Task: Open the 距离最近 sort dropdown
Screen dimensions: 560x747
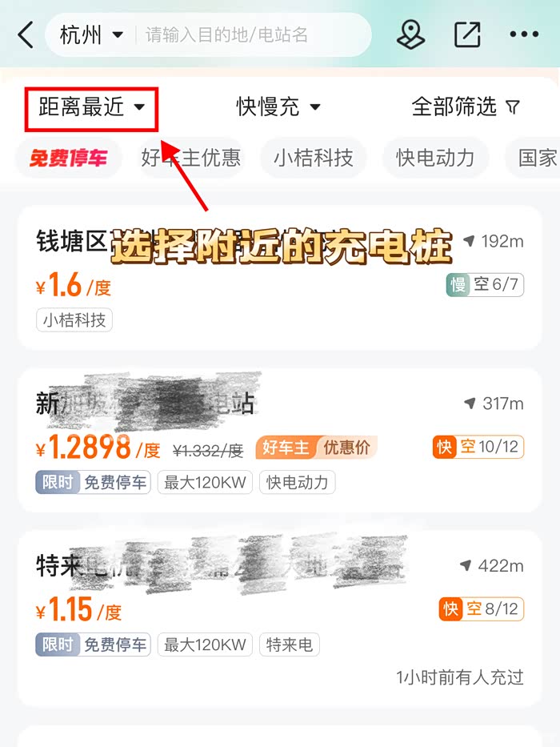Action: pos(91,106)
